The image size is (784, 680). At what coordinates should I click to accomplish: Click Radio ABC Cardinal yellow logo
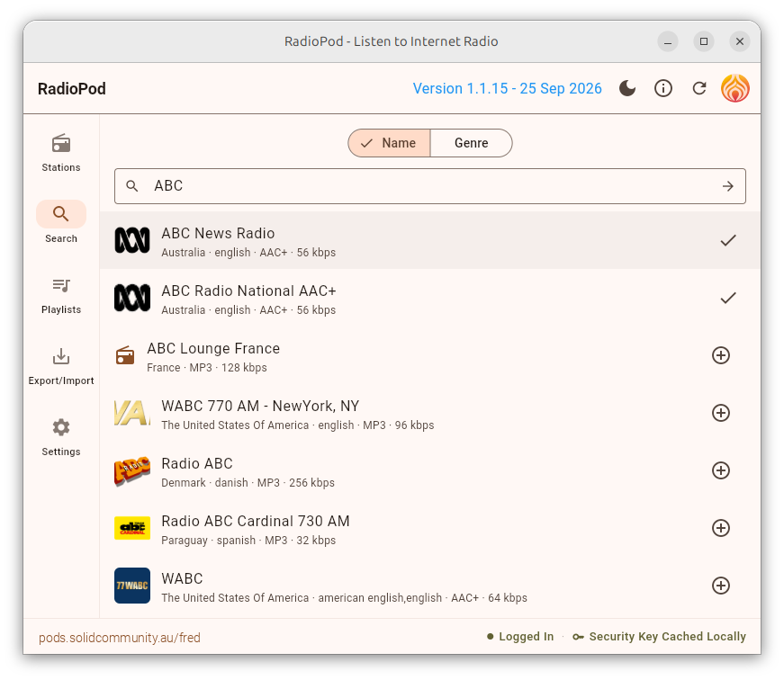(x=132, y=528)
